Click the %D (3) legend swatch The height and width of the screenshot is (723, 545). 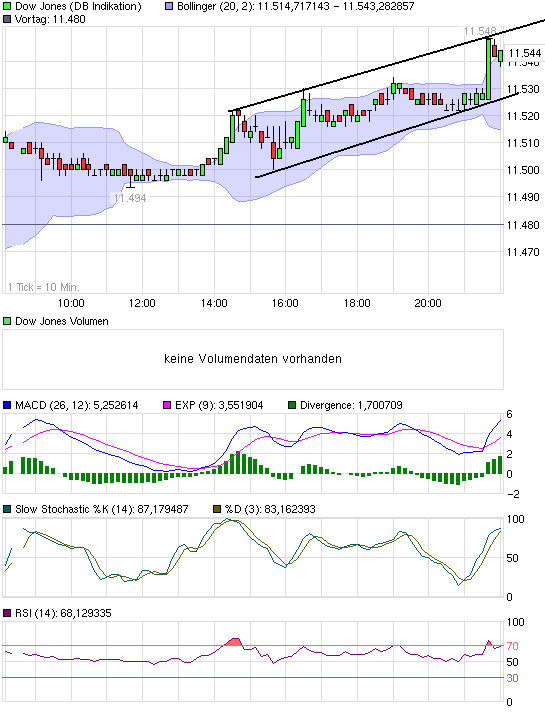pyautogui.click(x=217, y=510)
